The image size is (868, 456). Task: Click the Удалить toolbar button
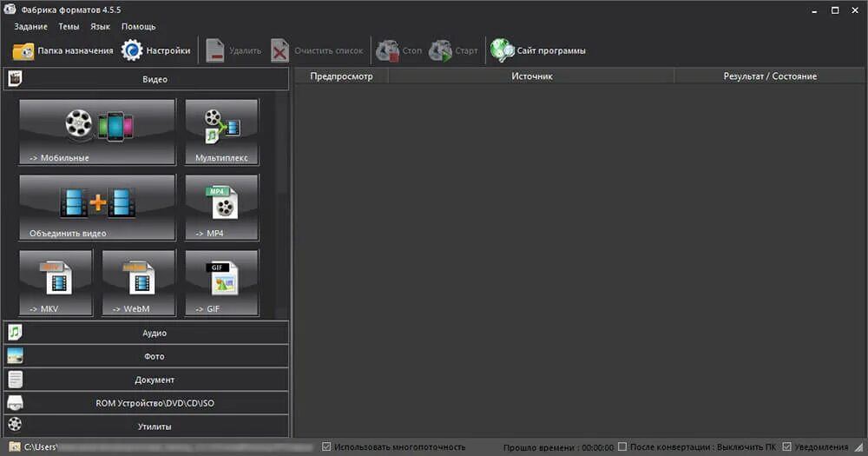233,51
